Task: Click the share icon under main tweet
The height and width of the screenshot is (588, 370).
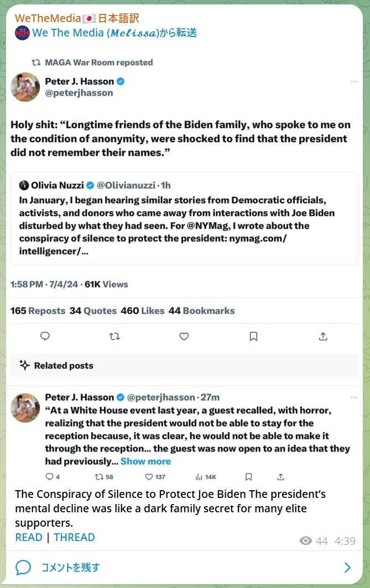Action: coord(323,337)
